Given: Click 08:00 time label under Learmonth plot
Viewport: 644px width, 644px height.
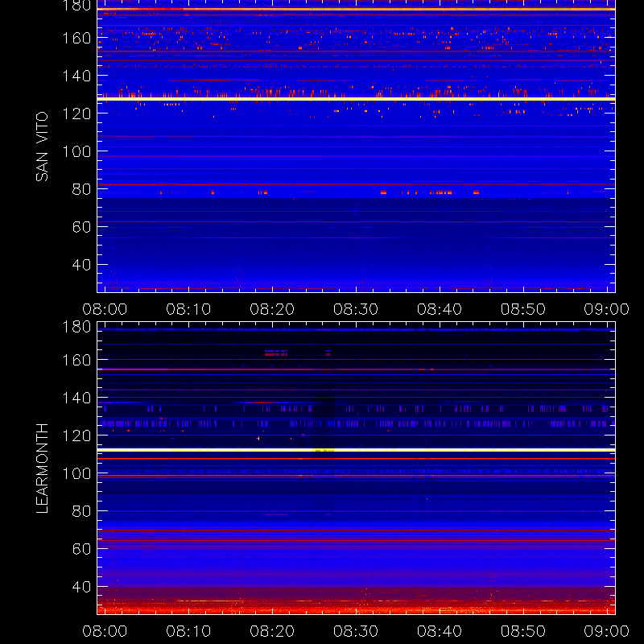Looking at the screenshot, I should 105,631.
